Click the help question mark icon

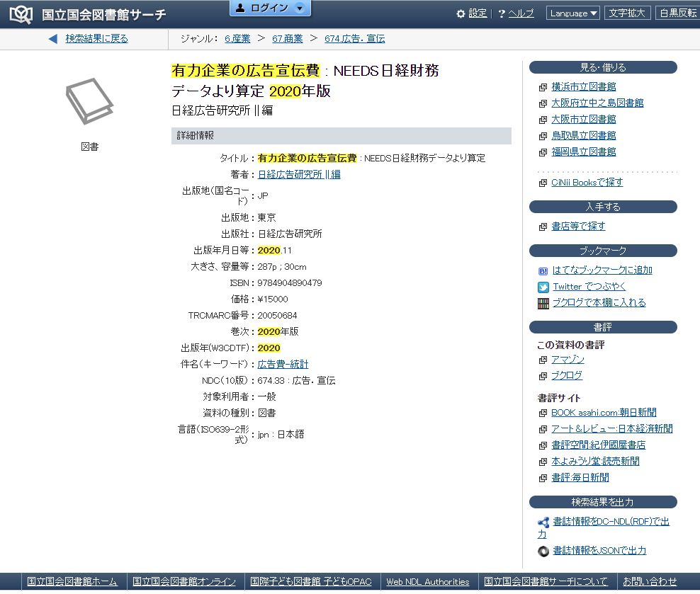click(x=502, y=14)
